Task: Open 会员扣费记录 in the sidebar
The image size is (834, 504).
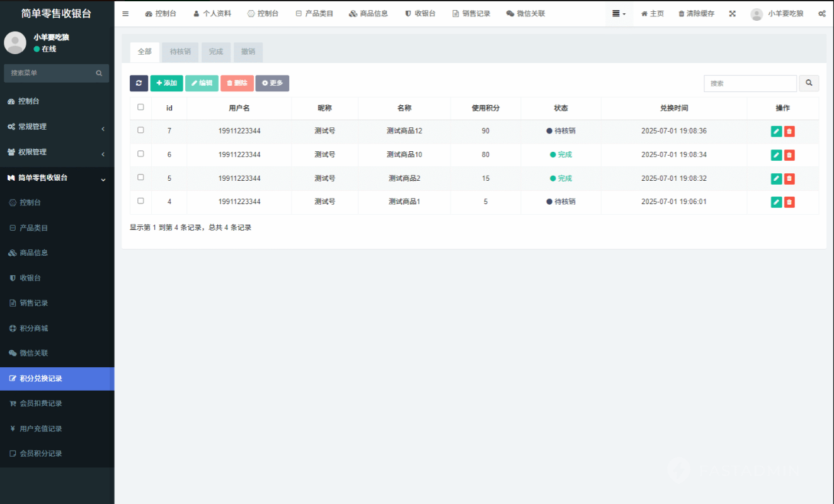Action: pos(40,403)
